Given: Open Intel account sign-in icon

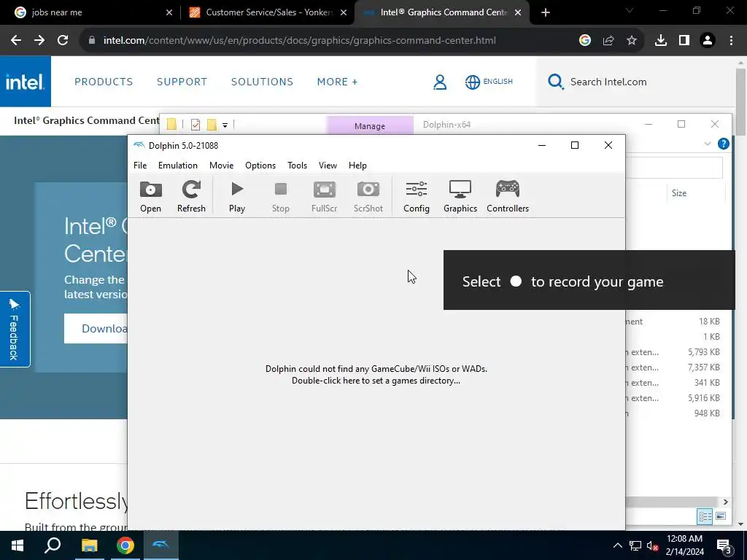Looking at the screenshot, I should coord(440,82).
